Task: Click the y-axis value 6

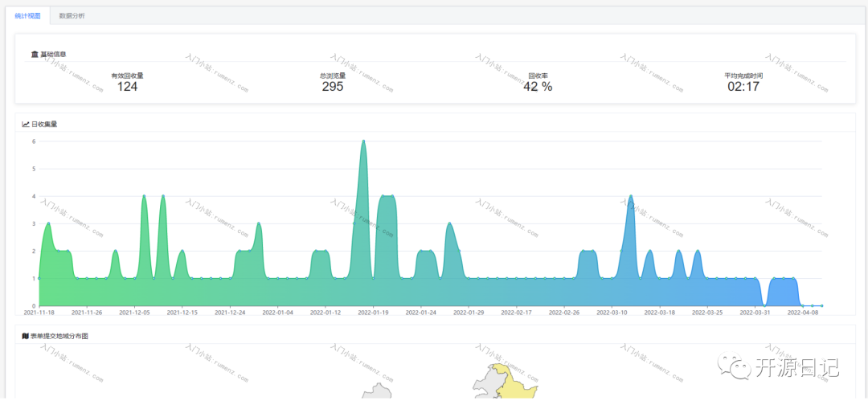Action: [34, 141]
